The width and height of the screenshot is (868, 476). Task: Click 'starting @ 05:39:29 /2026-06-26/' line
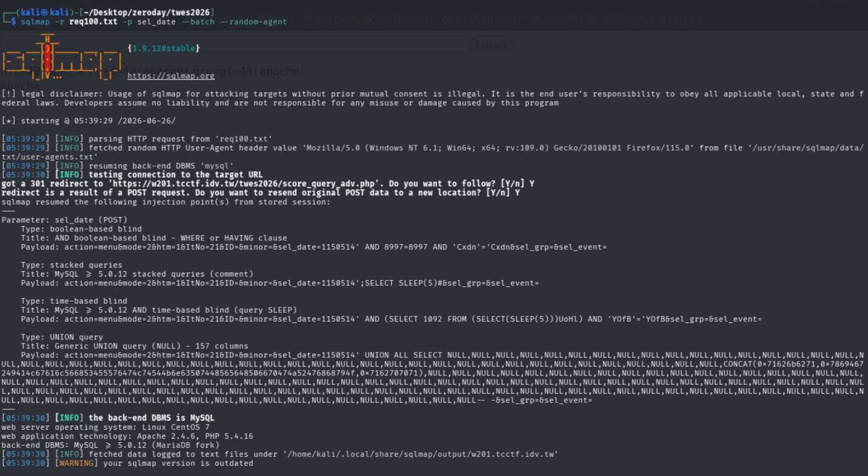click(89, 121)
